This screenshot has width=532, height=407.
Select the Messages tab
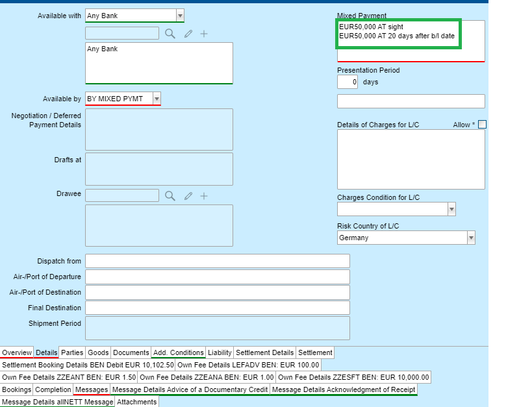[x=92, y=389]
